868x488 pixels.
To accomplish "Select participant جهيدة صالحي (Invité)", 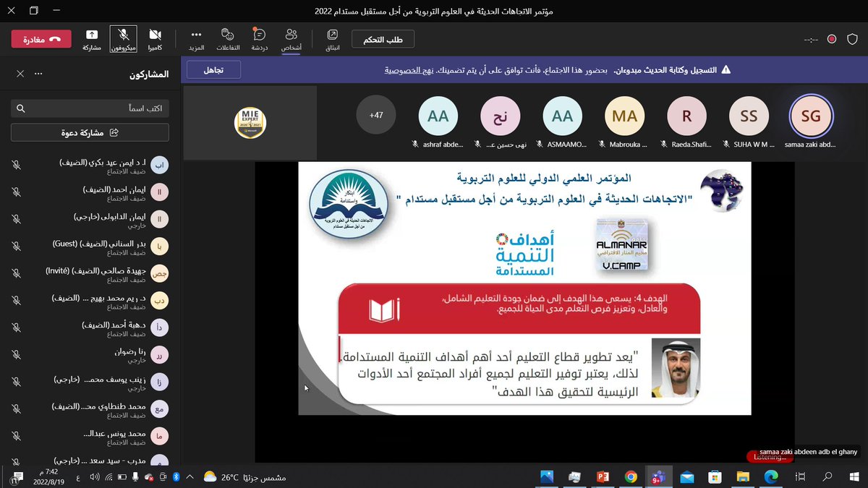I will [x=90, y=275].
